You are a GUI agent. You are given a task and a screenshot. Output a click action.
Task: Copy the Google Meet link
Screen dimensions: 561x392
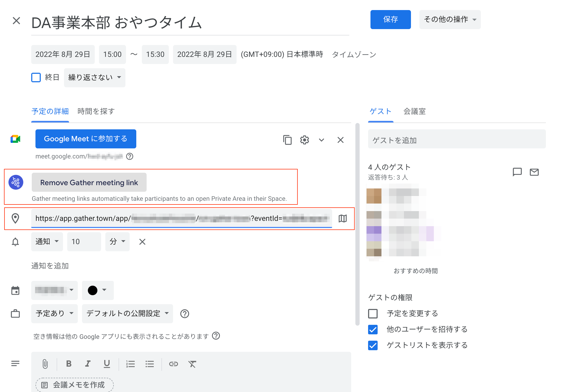pos(287,140)
